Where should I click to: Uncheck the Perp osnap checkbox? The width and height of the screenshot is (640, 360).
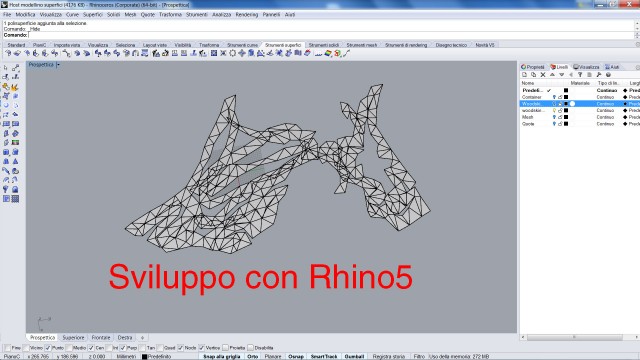[x=122, y=348]
